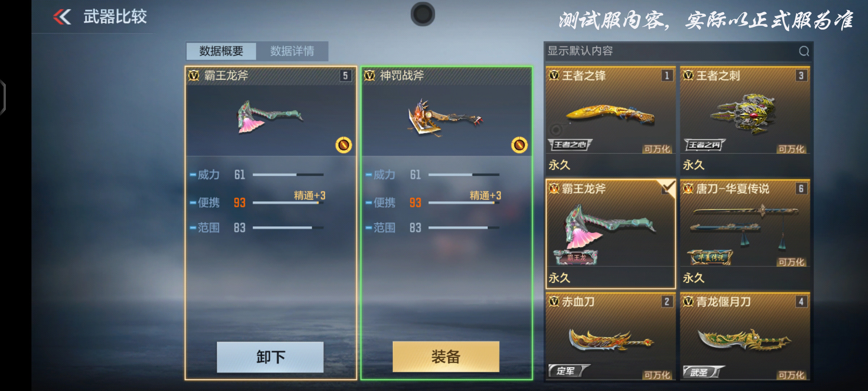Click the 王者之心 tag on 王者之锋
The width and height of the screenshot is (868, 391).
click(x=570, y=145)
